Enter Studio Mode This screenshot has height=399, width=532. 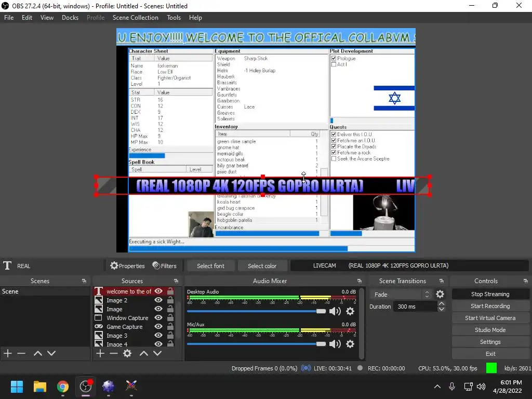490,330
